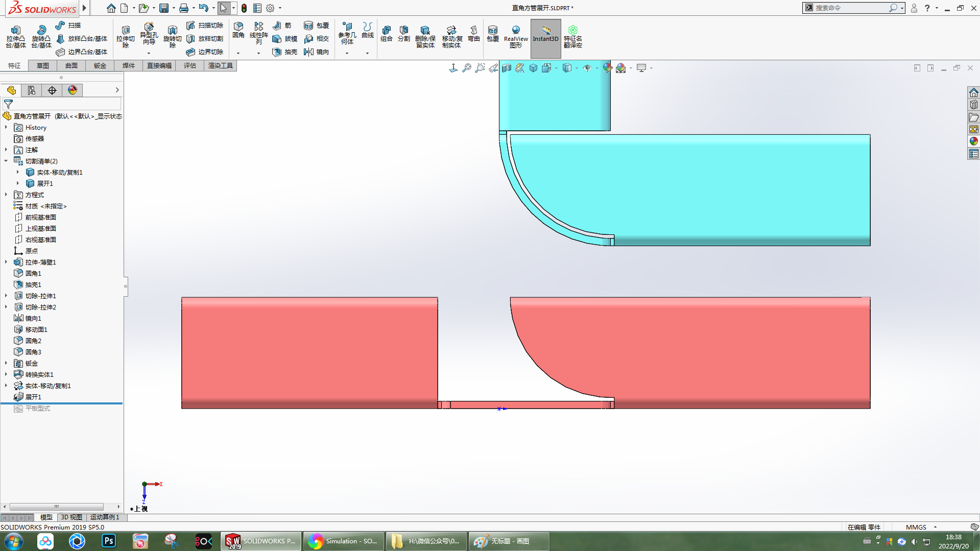
Task: Select the 组合 combine tool
Action: click(387, 34)
